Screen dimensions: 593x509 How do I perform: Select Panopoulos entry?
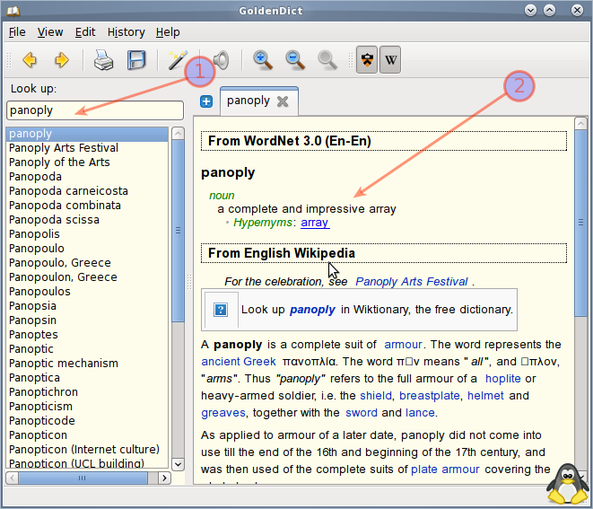pos(87,292)
